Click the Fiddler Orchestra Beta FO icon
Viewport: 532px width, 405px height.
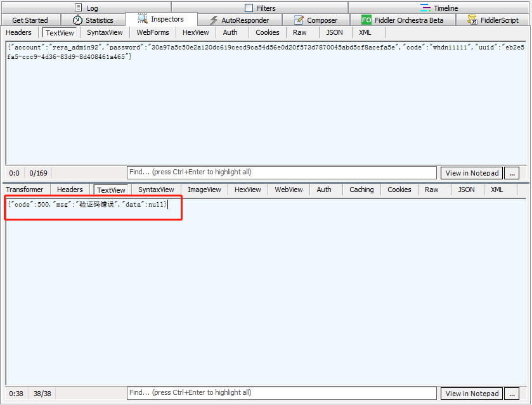click(367, 20)
